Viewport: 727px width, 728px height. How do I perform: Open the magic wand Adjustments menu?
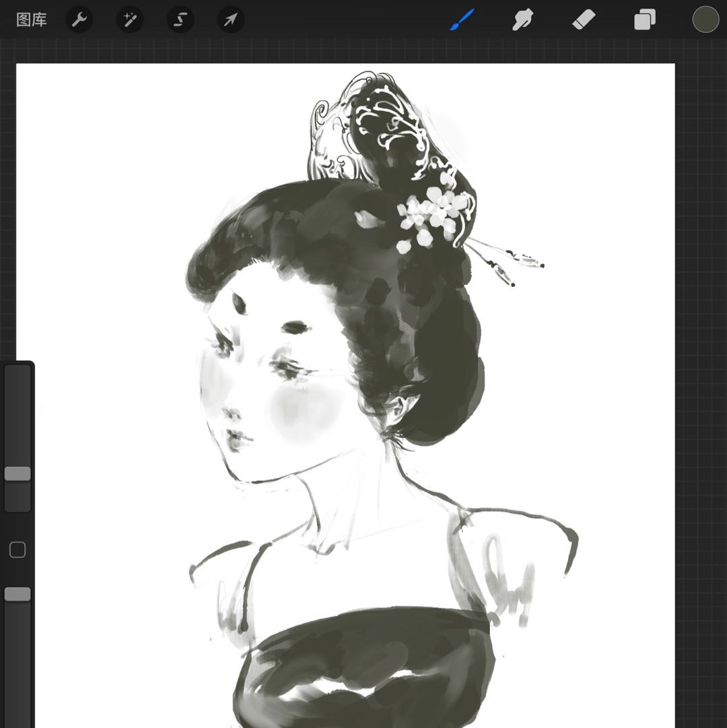[130, 20]
